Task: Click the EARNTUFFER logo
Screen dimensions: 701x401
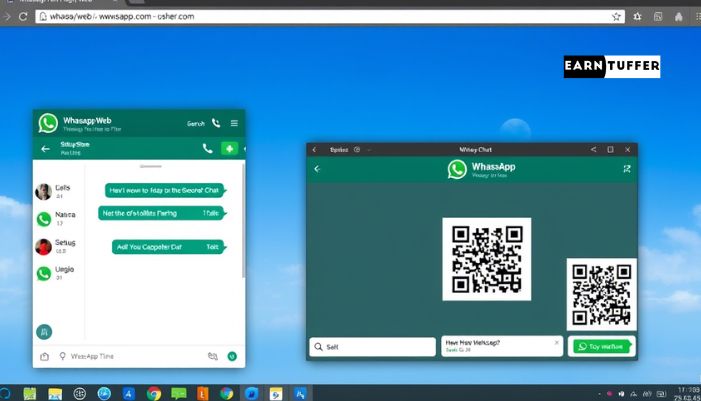Action: tap(612, 66)
